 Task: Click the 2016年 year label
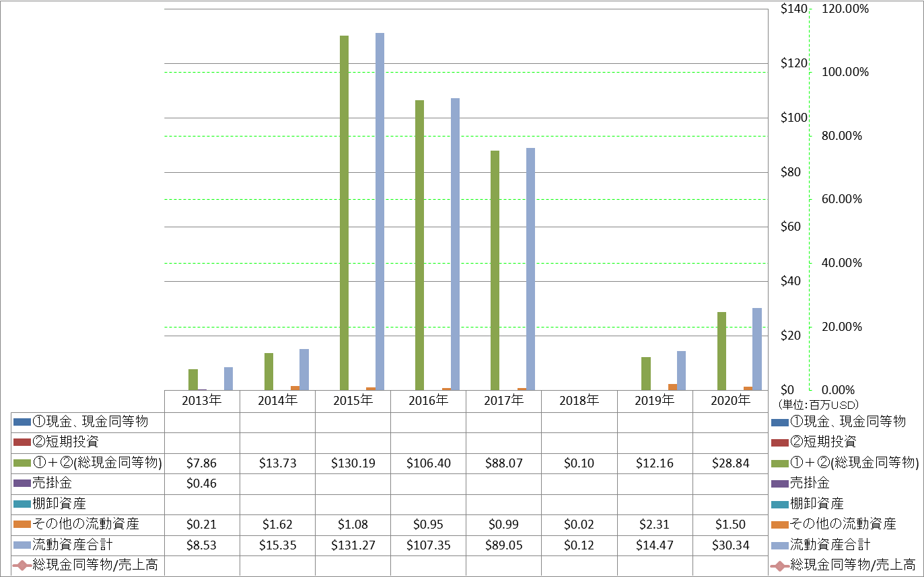pos(429,401)
